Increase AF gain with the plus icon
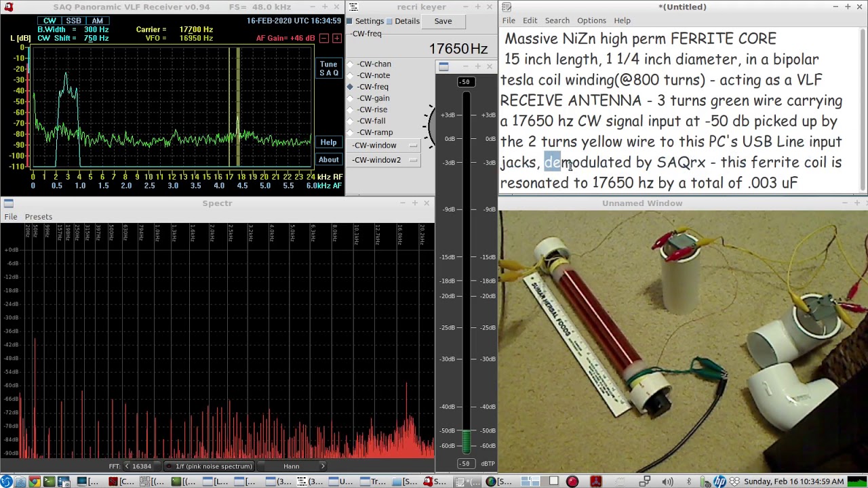Viewport: 868px width, 488px height. tap(336, 38)
